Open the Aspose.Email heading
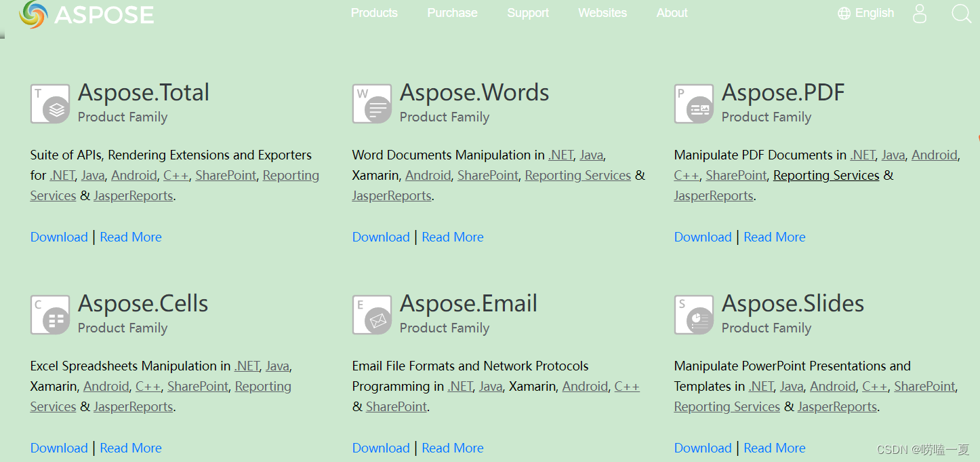The image size is (980, 462). [468, 303]
